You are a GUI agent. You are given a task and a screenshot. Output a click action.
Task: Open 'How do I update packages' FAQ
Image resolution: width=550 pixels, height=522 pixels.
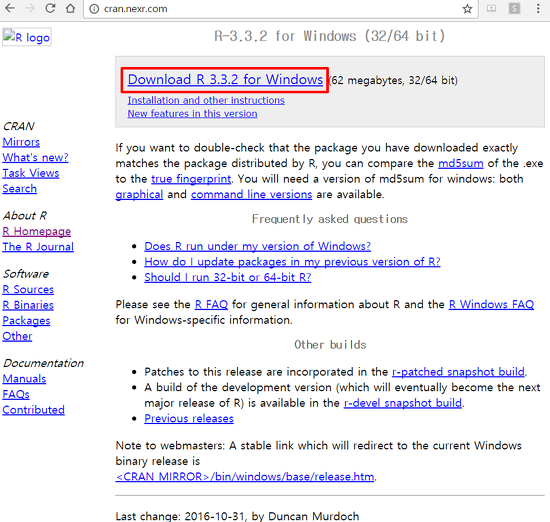point(292,262)
